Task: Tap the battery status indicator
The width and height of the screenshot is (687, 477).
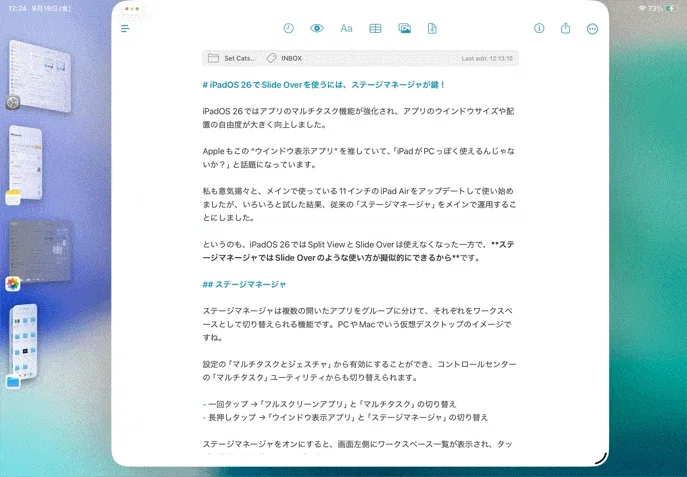Action: (x=669, y=8)
